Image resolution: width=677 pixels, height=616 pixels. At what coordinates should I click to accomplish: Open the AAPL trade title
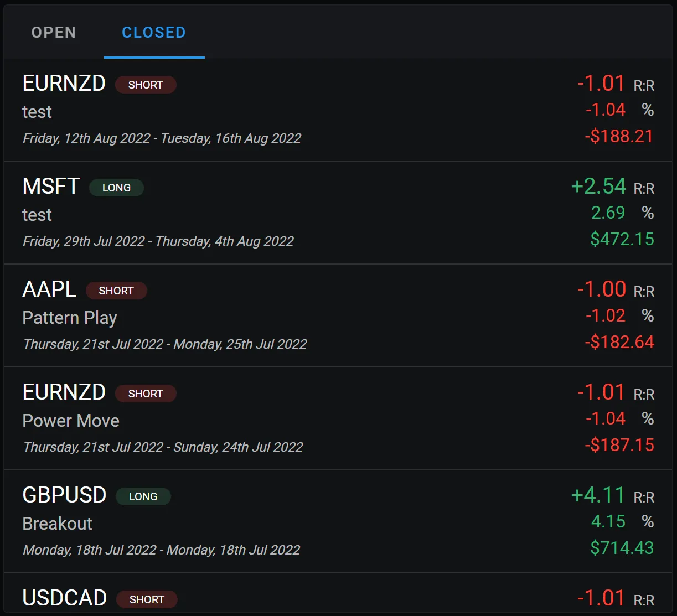pos(49,289)
